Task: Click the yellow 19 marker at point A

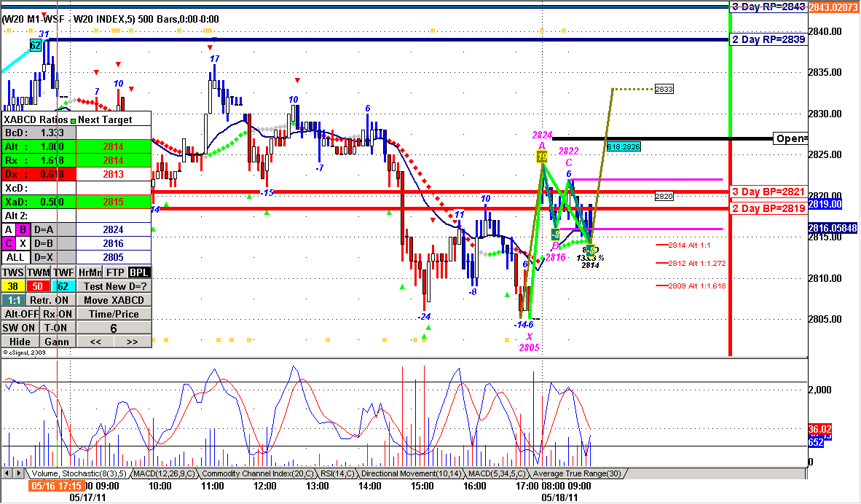Action: tap(542, 157)
